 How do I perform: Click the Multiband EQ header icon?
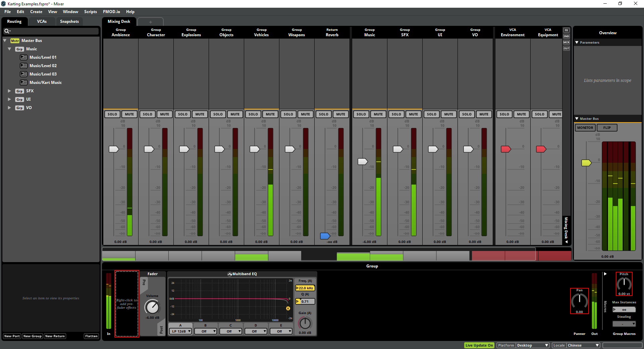click(230, 273)
